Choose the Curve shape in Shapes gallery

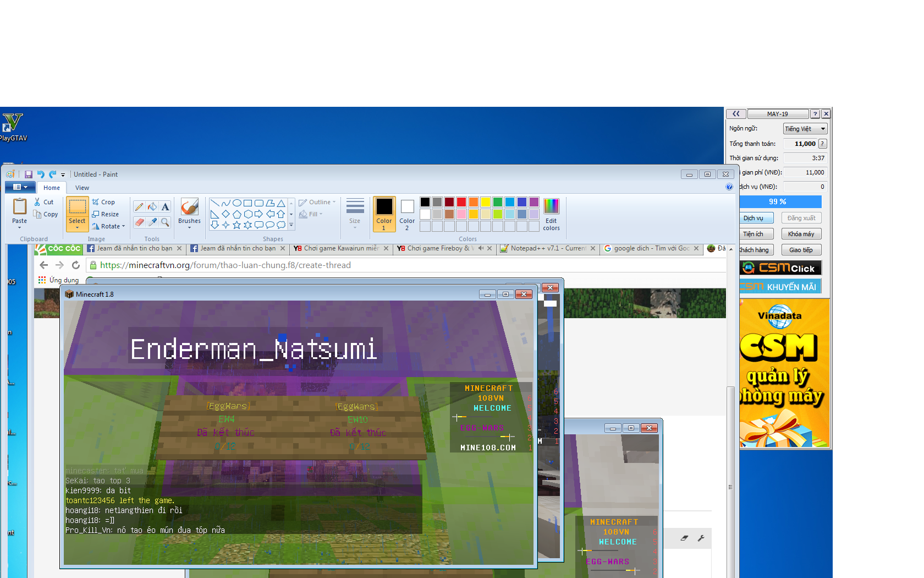pyautogui.click(x=226, y=203)
